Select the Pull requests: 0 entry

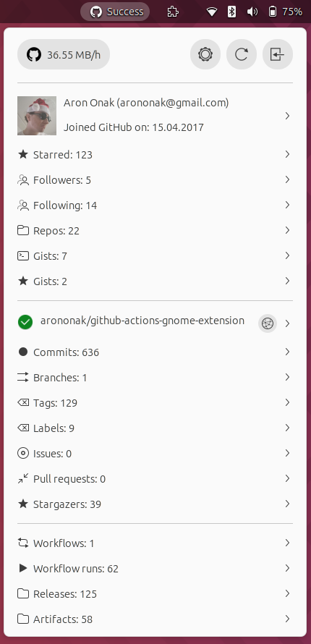(155, 479)
